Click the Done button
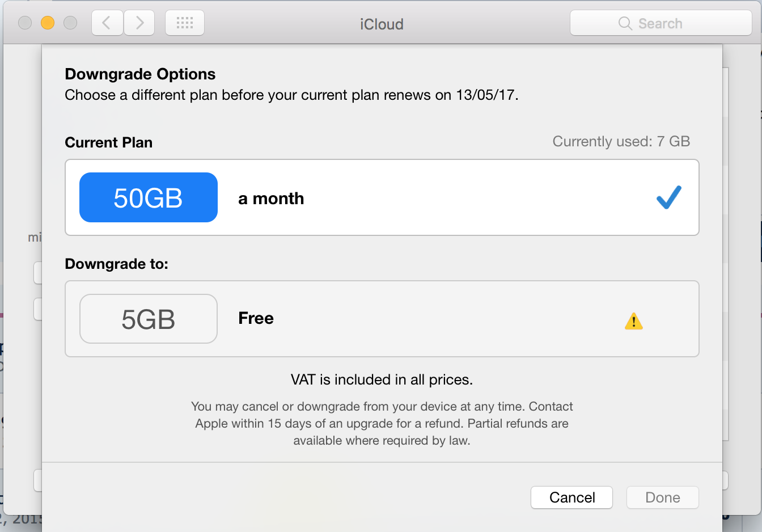This screenshot has height=532, width=762. (663, 497)
